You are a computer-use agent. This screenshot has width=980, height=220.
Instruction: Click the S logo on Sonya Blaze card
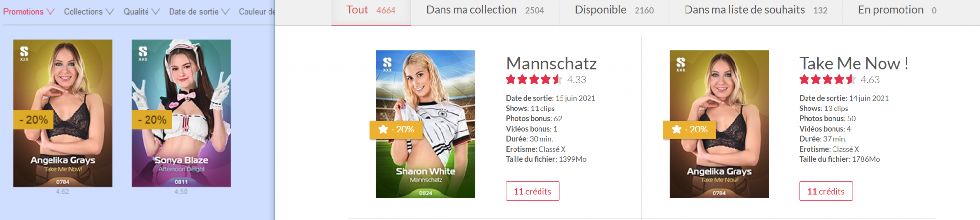[143, 52]
